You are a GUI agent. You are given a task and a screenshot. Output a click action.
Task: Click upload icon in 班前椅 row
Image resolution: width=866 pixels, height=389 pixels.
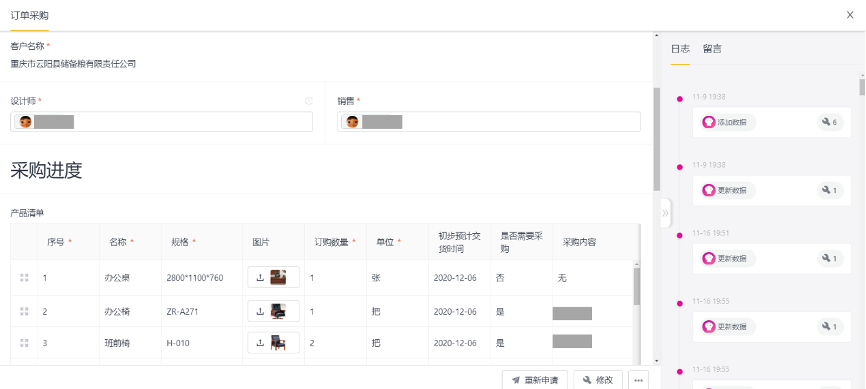(260, 343)
